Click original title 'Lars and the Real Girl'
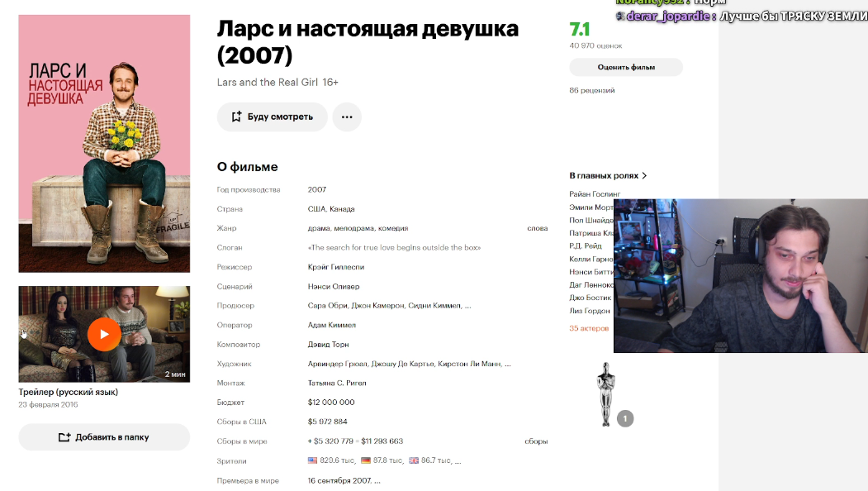Screen dimensions: 868x491 tap(268, 82)
